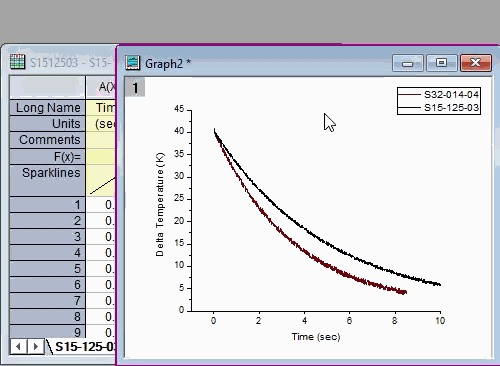Select worksheet row 4 header
The image size is (500, 366).
tap(47, 253)
